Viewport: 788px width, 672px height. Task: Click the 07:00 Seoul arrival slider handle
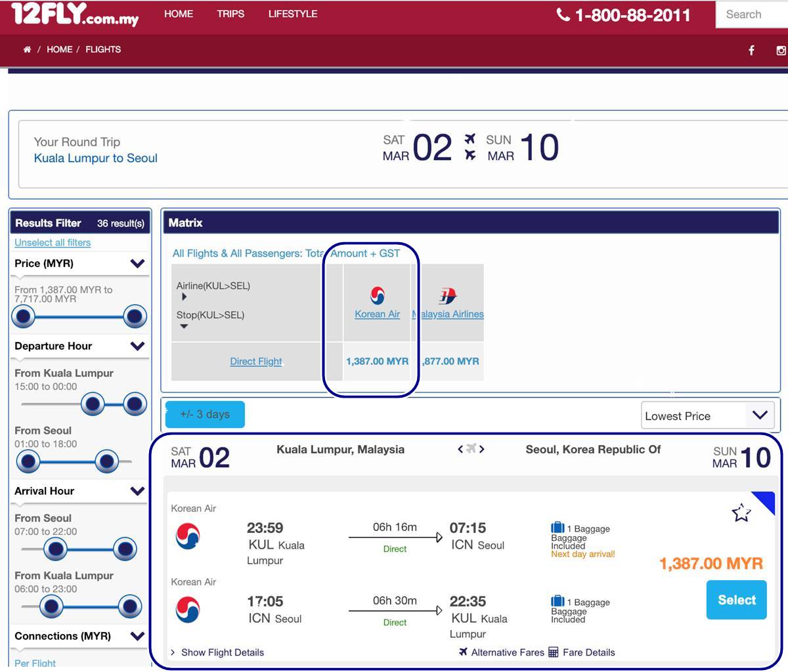[56, 549]
